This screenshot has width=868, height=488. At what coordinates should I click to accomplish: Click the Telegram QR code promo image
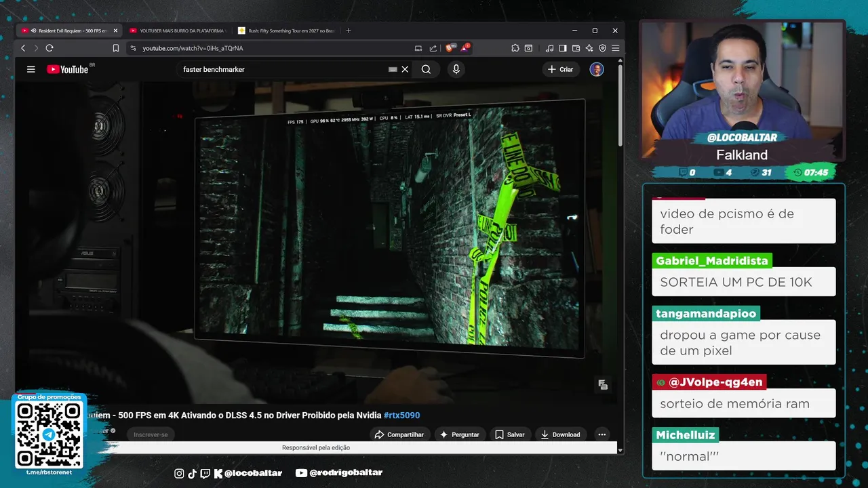(x=49, y=435)
